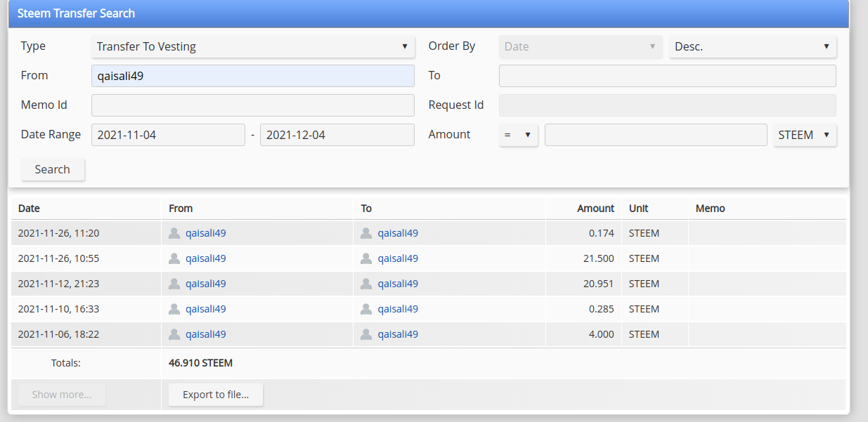Click the Search button
The image size is (868, 422).
point(53,169)
